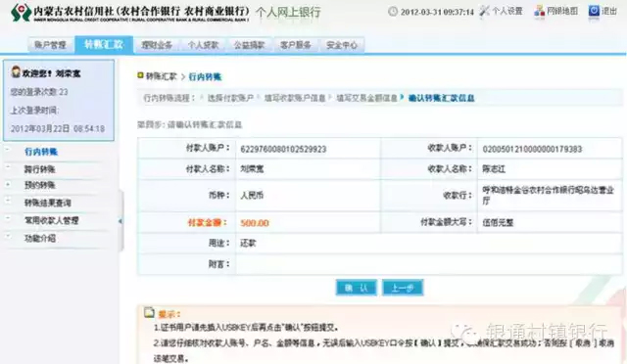Expand the 跨行转账 sidebar marker
Viewport: 627px width, 364px height.
[x=8, y=167]
